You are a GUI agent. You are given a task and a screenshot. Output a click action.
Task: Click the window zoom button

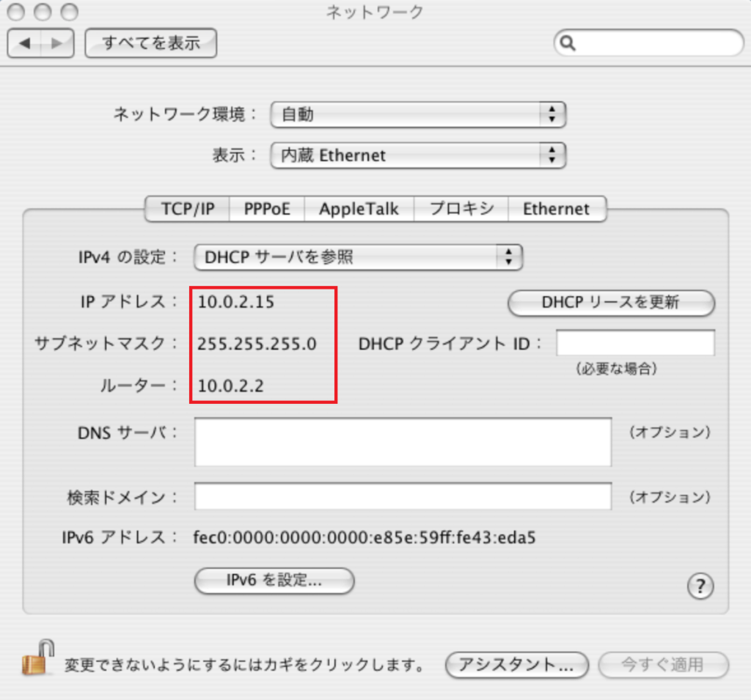(70, 12)
